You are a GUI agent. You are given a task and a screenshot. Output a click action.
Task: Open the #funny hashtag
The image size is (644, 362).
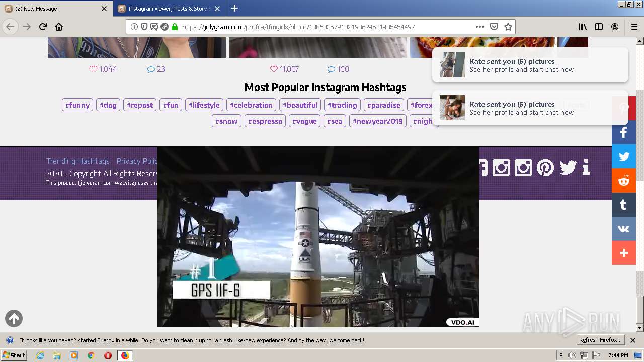(77, 105)
